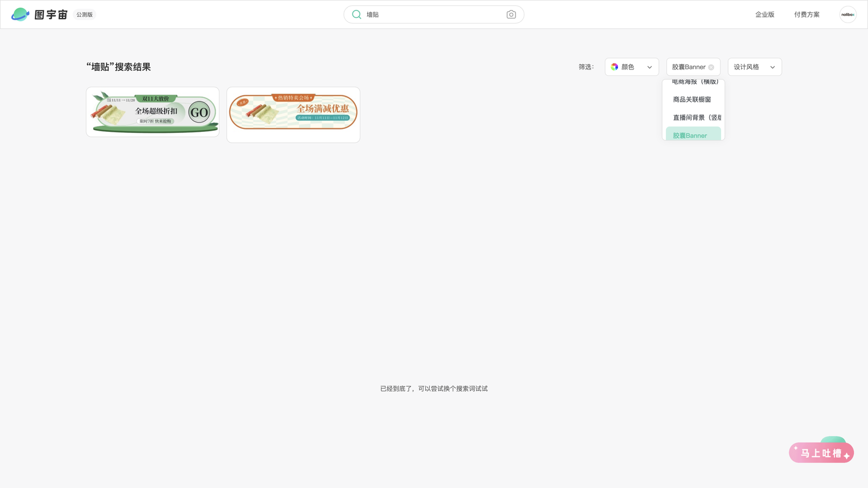Click the “墙贴”搜索结果 heading
Viewport: 868px width, 488px height.
coord(119,67)
